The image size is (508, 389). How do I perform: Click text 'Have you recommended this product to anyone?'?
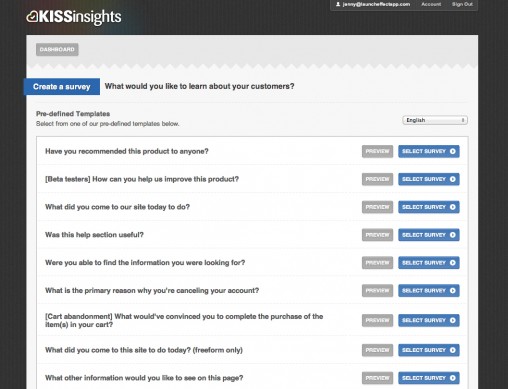(x=127, y=151)
